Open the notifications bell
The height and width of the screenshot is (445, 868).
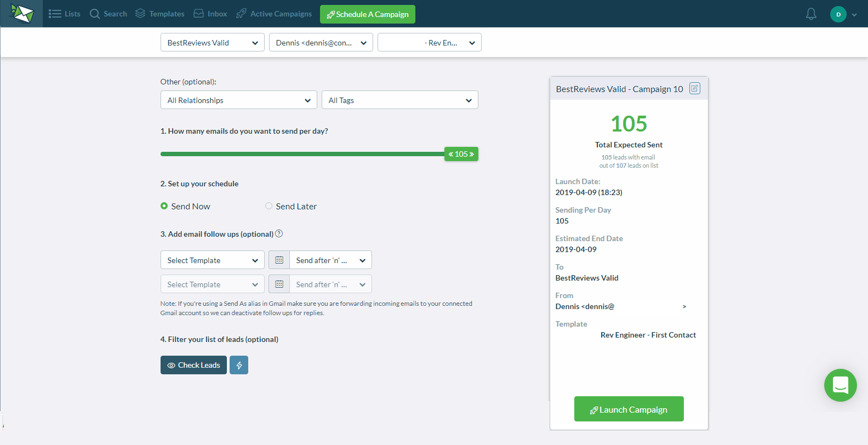point(811,14)
